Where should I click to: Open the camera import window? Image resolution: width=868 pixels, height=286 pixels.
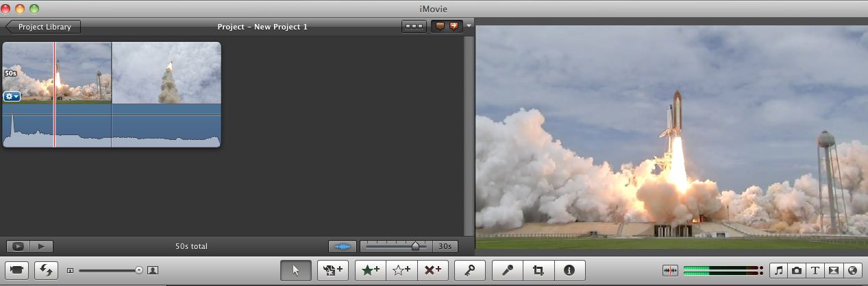coord(18,270)
